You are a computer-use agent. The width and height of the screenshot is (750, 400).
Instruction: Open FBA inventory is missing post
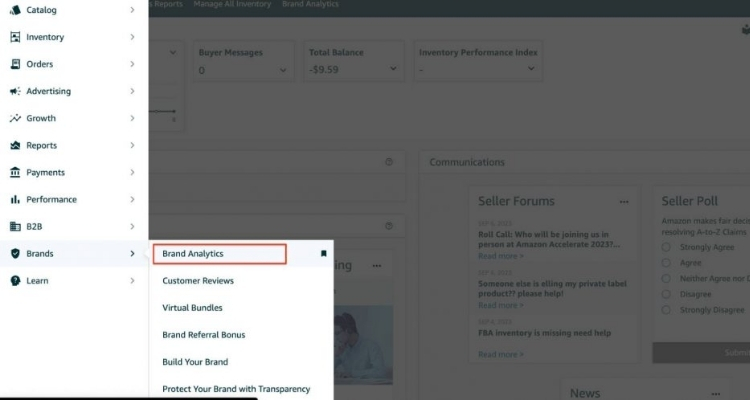click(x=545, y=333)
